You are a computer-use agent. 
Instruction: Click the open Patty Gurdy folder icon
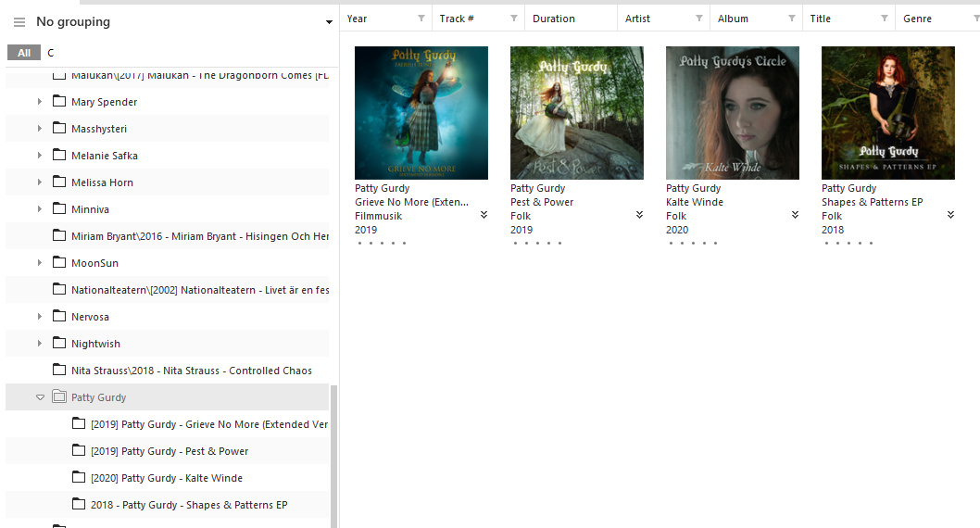[x=59, y=396]
